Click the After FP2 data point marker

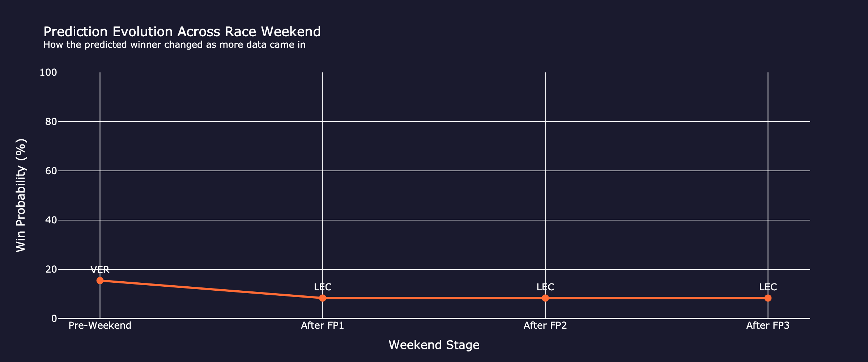point(545,298)
